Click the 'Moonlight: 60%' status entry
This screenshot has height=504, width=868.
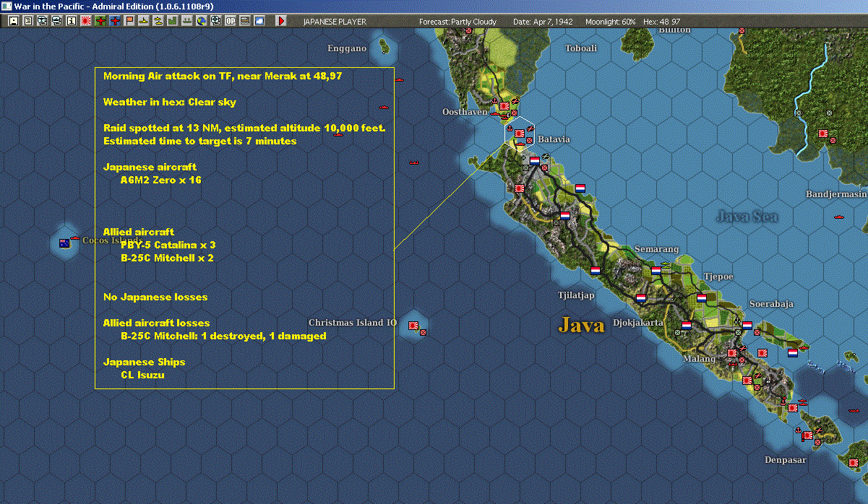pos(610,22)
